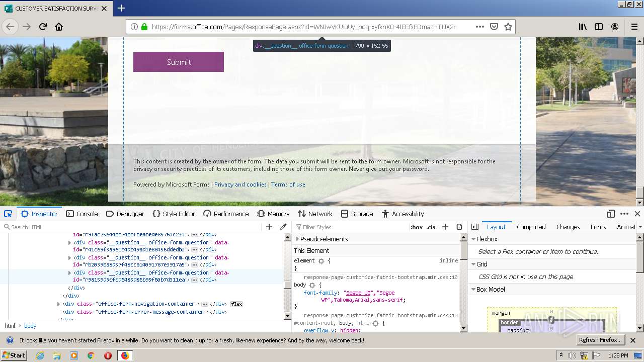The width and height of the screenshot is (644, 362).
Task: Open the Network tab
Action: (315, 214)
